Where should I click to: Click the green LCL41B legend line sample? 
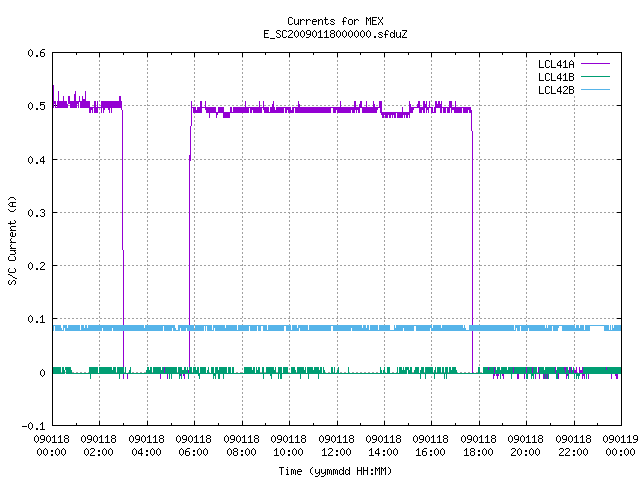[595, 76]
